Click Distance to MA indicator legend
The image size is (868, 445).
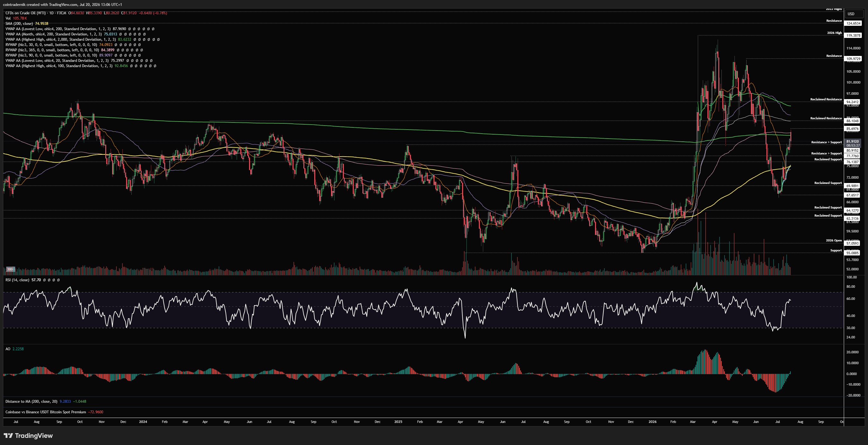(x=31, y=401)
